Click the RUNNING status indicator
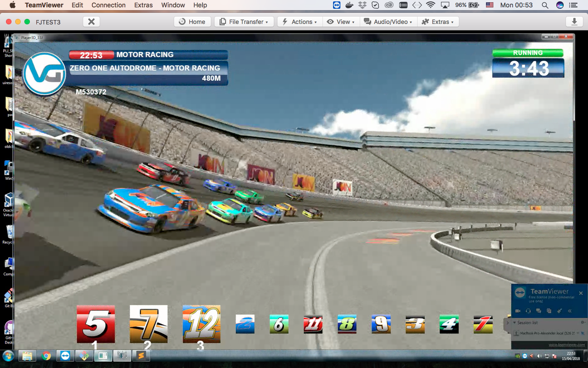 (528, 53)
